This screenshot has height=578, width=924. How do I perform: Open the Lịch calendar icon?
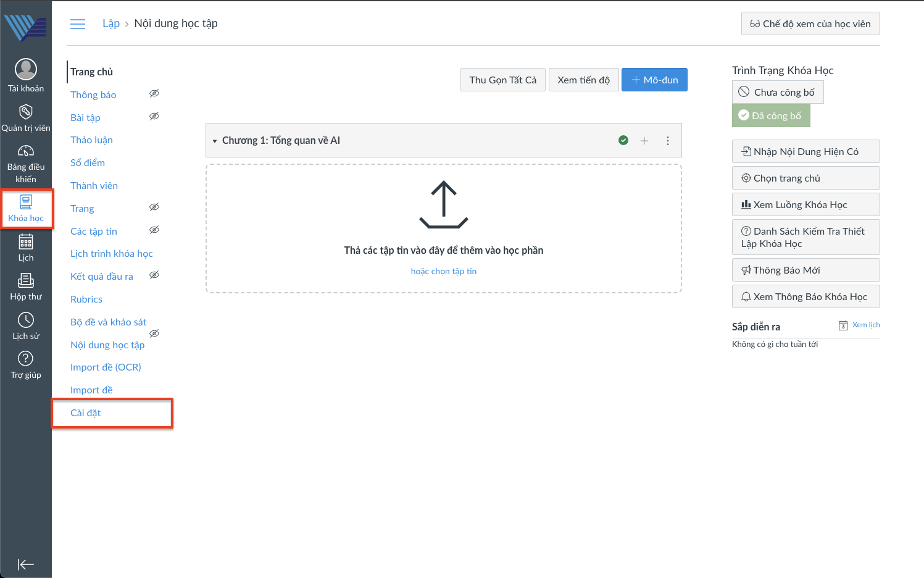26,242
